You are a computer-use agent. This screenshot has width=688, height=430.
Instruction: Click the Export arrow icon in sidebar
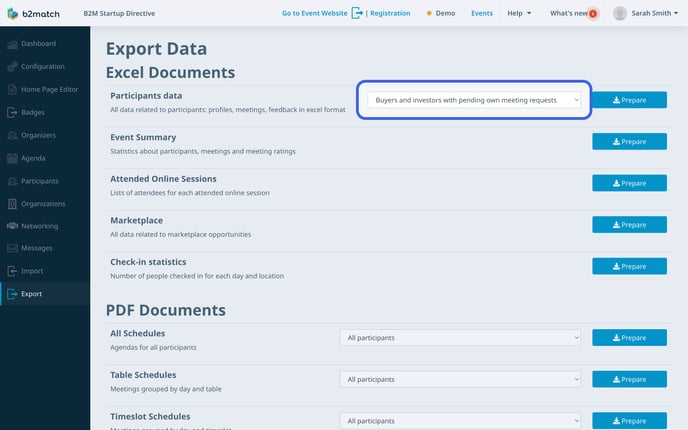pyautogui.click(x=12, y=294)
